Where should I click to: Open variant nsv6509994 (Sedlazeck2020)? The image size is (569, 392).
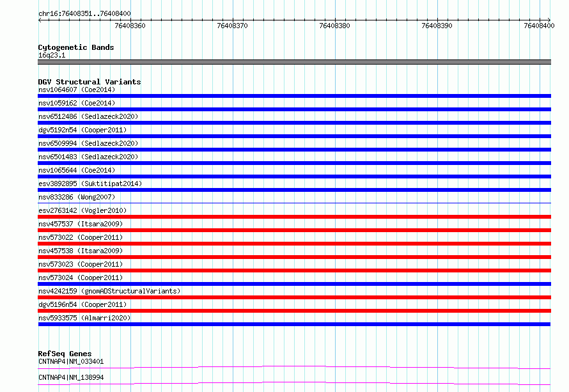click(88, 143)
